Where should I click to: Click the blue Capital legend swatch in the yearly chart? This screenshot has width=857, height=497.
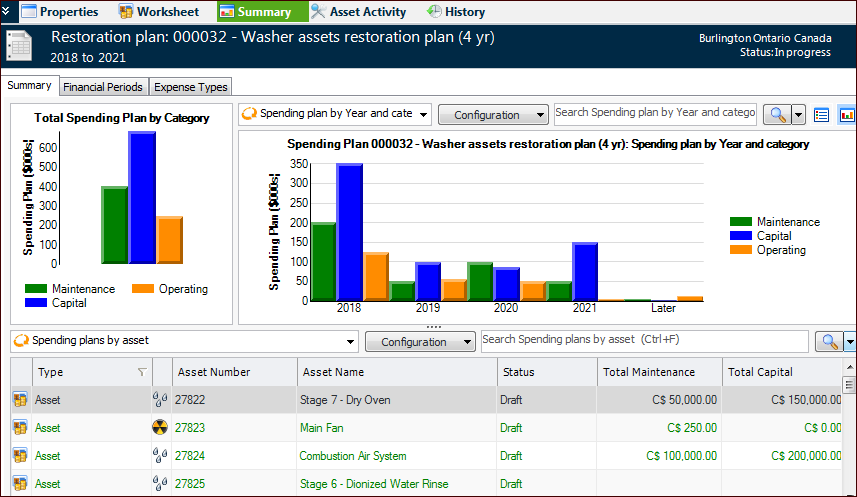[741, 236]
